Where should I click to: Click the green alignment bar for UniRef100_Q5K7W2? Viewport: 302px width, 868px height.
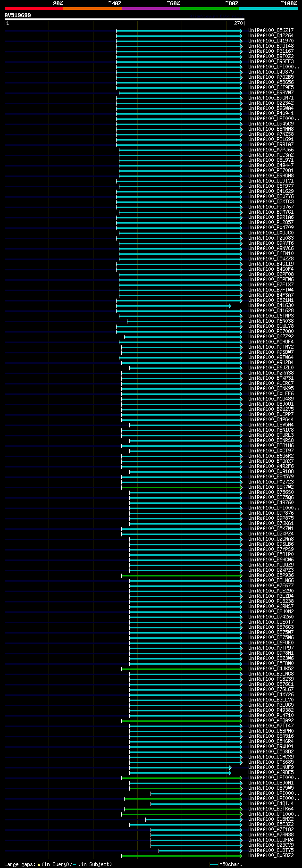[182, 487]
